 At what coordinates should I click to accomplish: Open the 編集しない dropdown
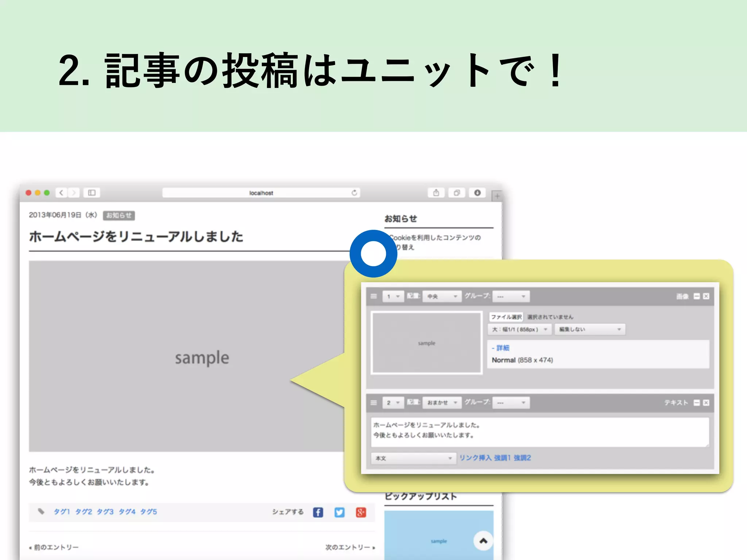(590, 329)
